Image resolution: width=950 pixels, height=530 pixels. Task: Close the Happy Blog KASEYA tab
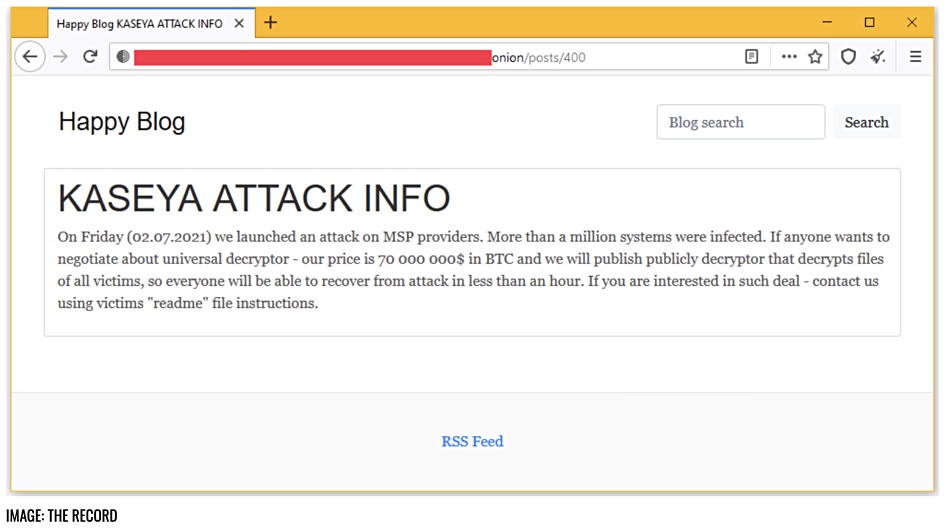(x=239, y=24)
